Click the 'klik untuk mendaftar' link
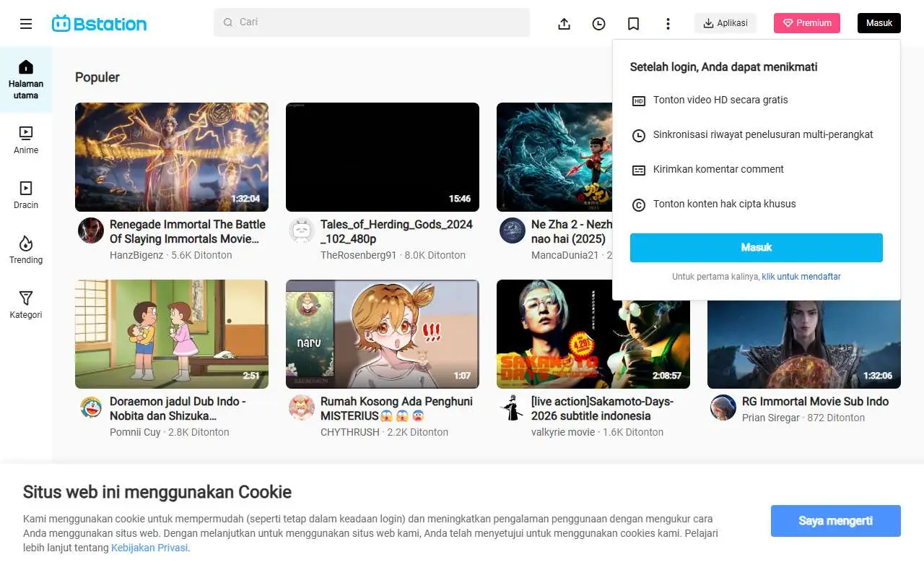Image resolution: width=924 pixels, height=578 pixels. pos(801,277)
